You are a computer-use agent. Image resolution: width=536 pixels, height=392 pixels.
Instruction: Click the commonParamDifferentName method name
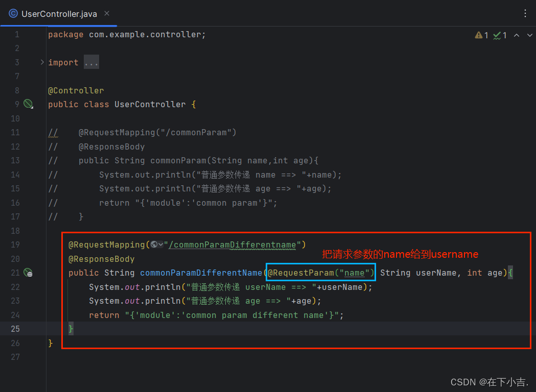201,273
